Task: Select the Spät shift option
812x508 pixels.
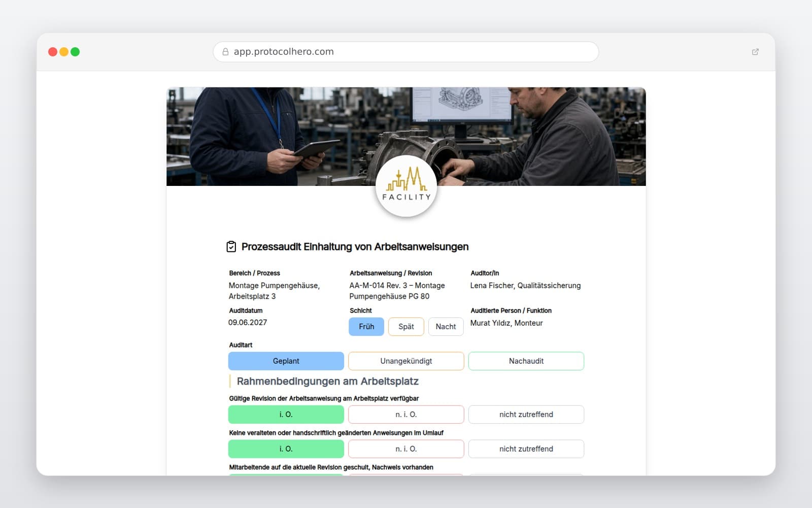Action: pyautogui.click(x=406, y=327)
